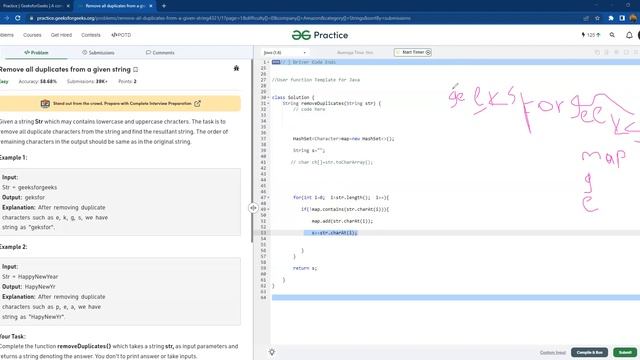
Task: Fold the for loop at line 47
Action: (268, 198)
